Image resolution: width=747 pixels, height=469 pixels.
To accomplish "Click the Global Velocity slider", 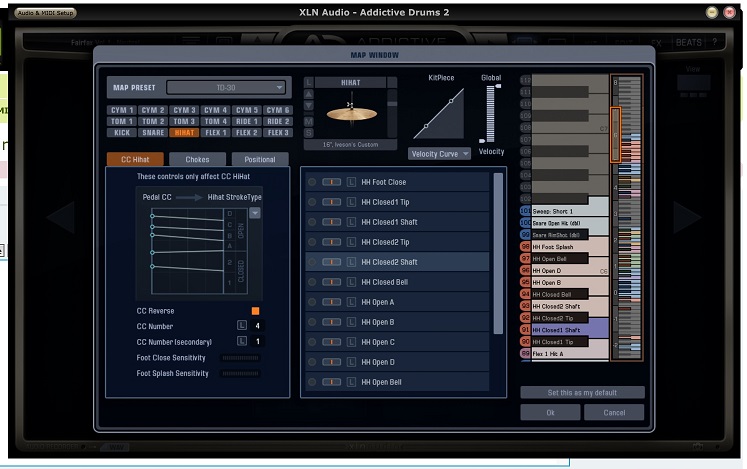I will [x=490, y=113].
